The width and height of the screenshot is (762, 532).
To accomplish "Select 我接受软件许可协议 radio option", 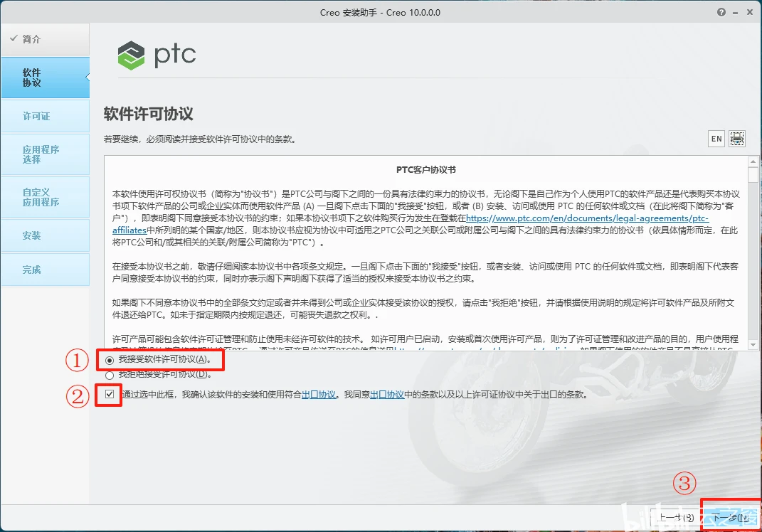I will [x=108, y=360].
